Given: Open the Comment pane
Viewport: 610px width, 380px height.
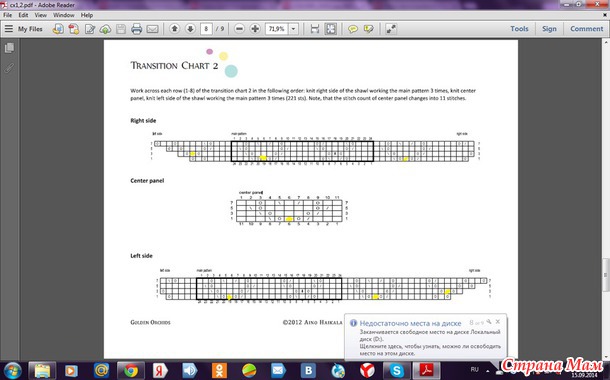Looking at the screenshot, I should 587,29.
